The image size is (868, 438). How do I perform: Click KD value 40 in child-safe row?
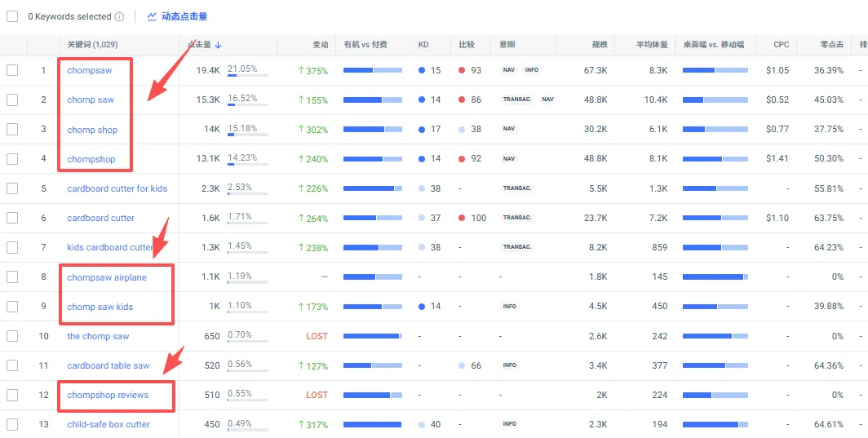(x=436, y=425)
